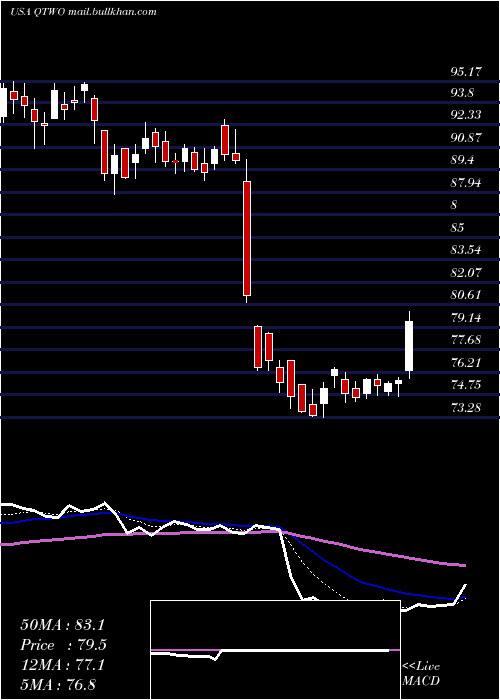Viewport: 500px width, 700px height.
Task: Click the 79.14 price axis label
Action: [x=466, y=318]
